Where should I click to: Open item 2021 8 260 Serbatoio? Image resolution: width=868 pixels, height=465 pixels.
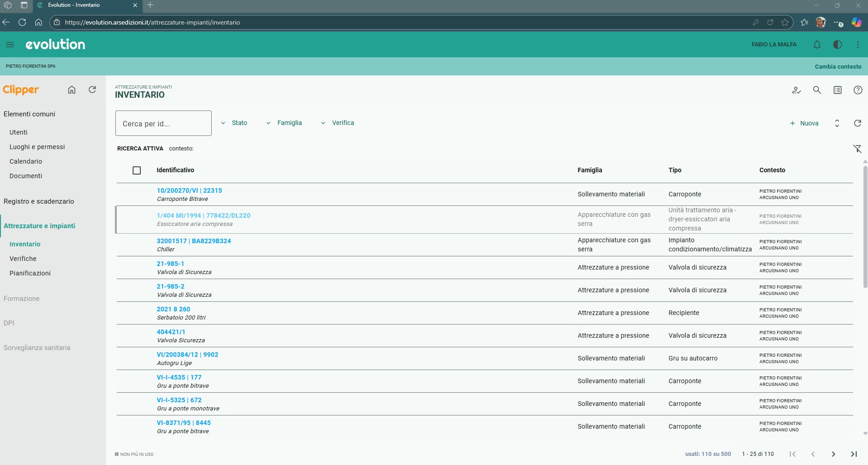(174, 309)
